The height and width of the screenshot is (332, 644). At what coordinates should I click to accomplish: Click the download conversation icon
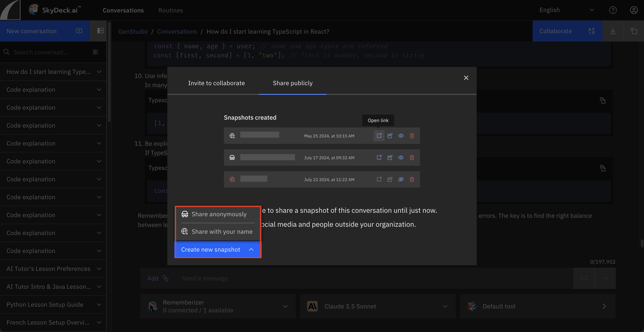pos(613,31)
